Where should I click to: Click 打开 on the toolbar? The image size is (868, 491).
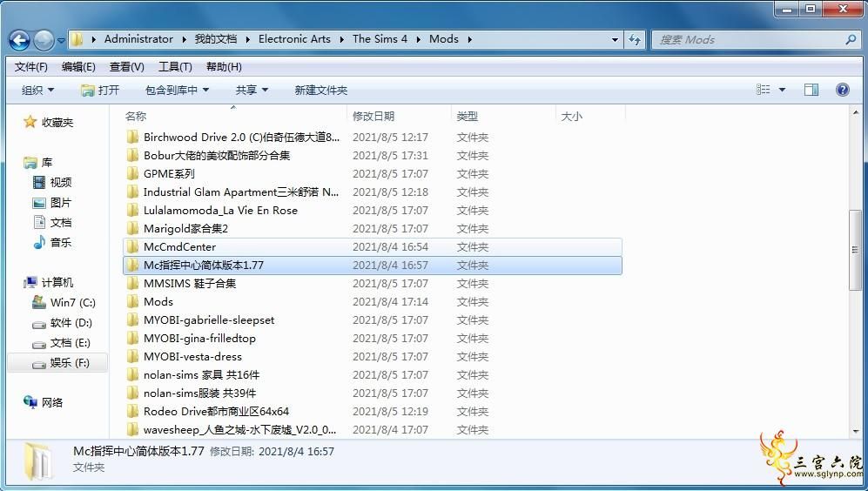(x=99, y=91)
